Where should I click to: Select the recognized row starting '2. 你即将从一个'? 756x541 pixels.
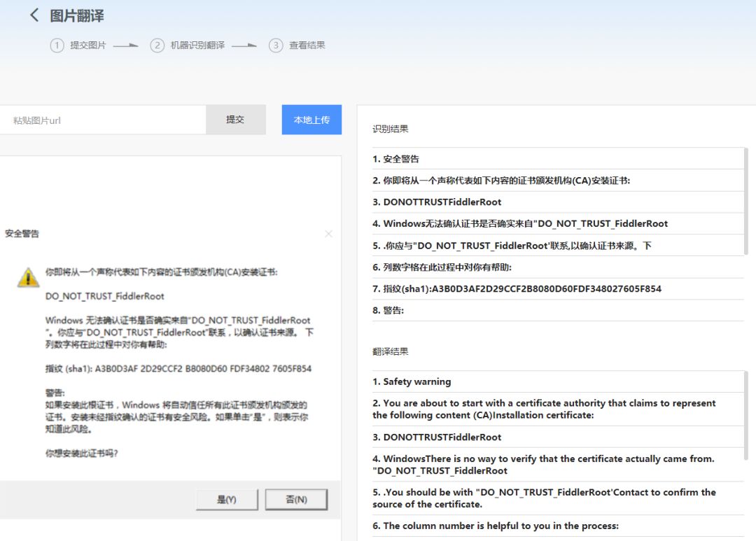558,181
